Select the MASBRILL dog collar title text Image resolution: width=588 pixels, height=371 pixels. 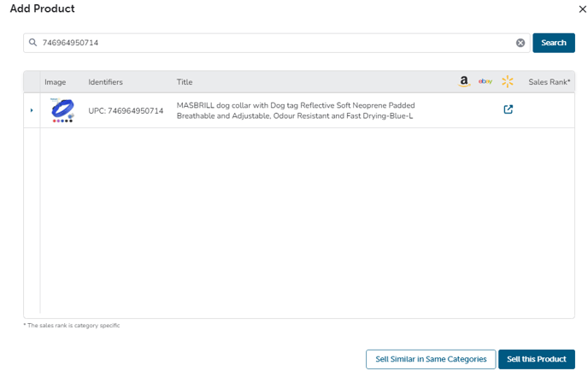coord(296,110)
